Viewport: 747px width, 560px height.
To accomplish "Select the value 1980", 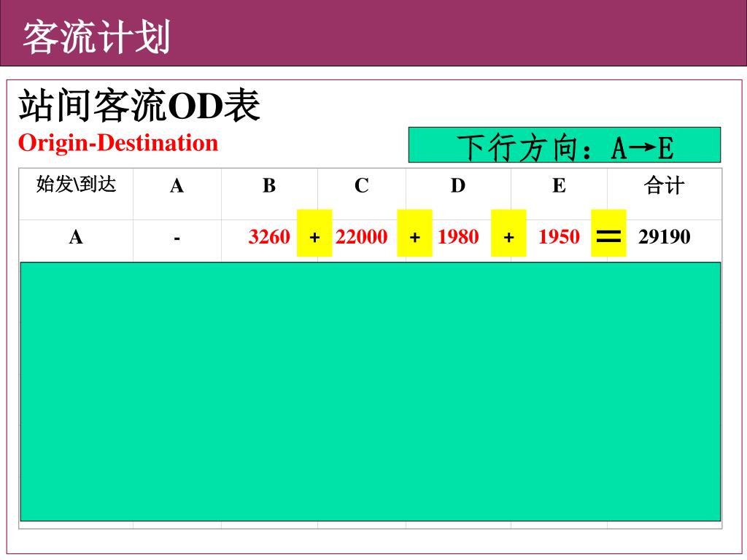I will tap(458, 237).
